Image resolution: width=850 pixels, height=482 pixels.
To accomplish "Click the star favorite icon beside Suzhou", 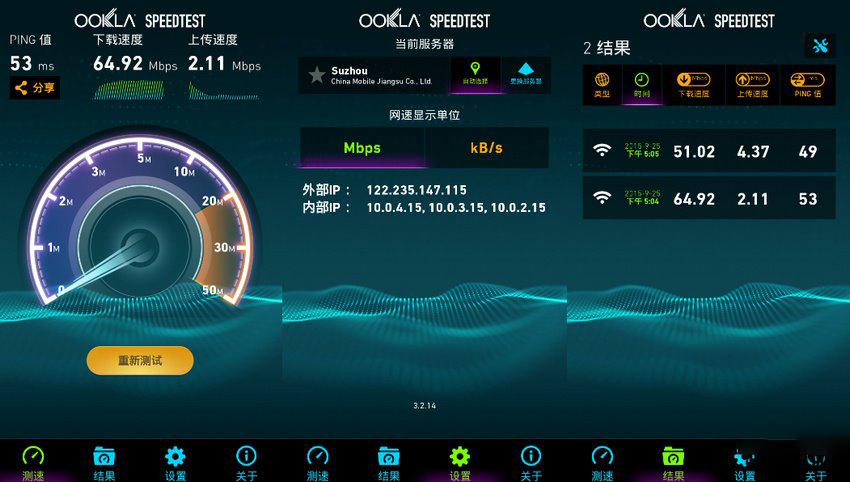I will [x=317, y=74].
